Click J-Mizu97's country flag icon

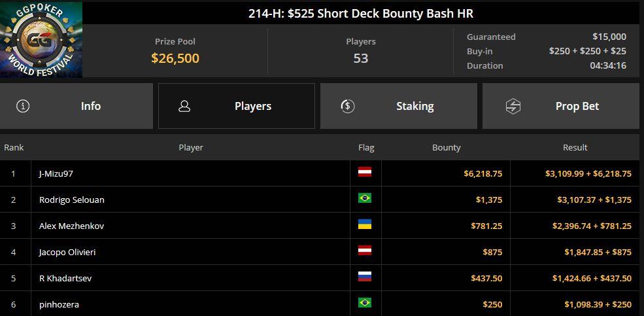tap(365, 172)
